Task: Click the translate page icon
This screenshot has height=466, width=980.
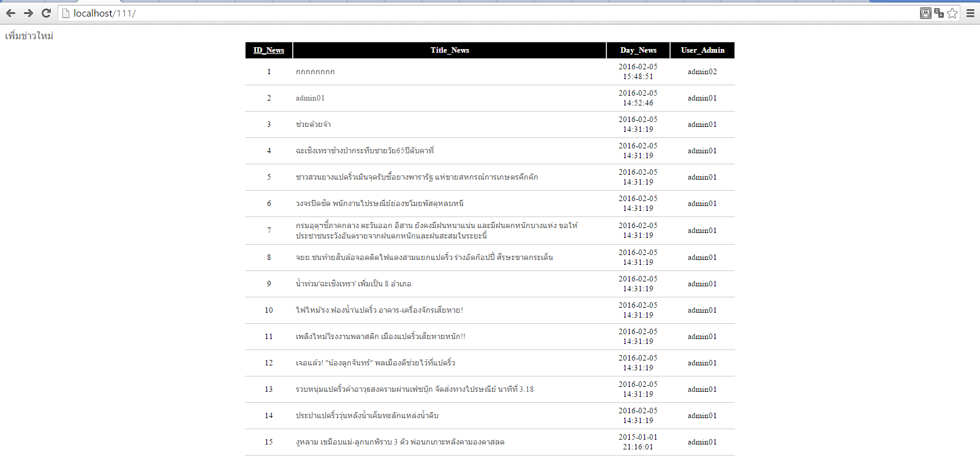Action: (x=939, y=13)
